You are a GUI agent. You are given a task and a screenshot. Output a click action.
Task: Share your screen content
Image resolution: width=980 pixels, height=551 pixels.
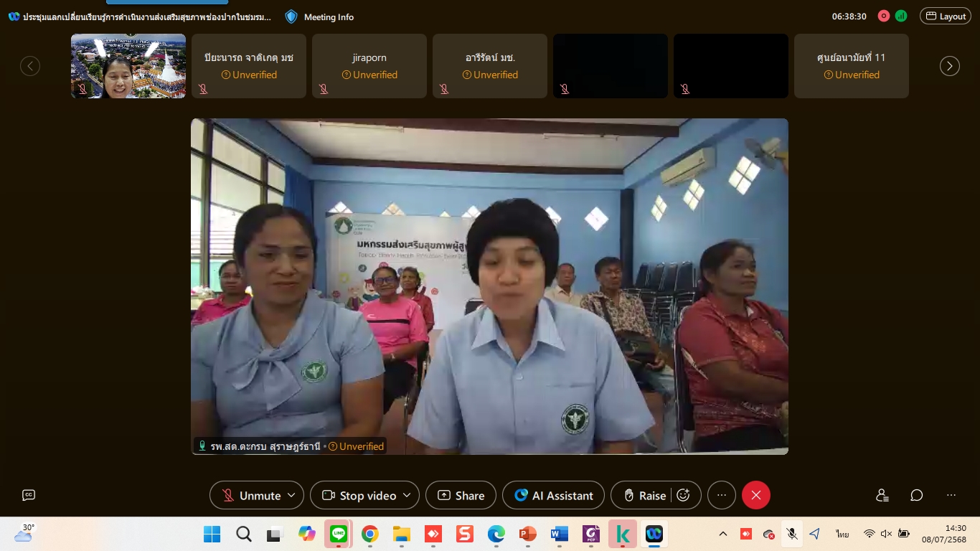click(x=461, y=495)
